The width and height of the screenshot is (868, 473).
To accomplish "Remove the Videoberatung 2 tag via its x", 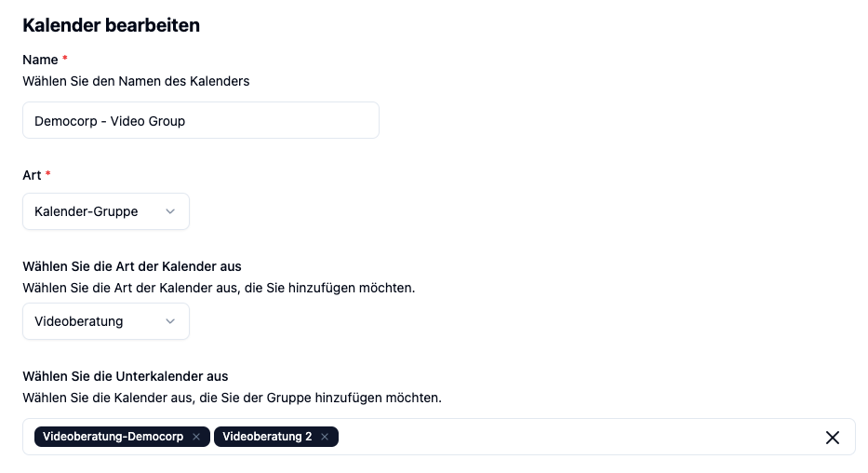I will (325, 437).
